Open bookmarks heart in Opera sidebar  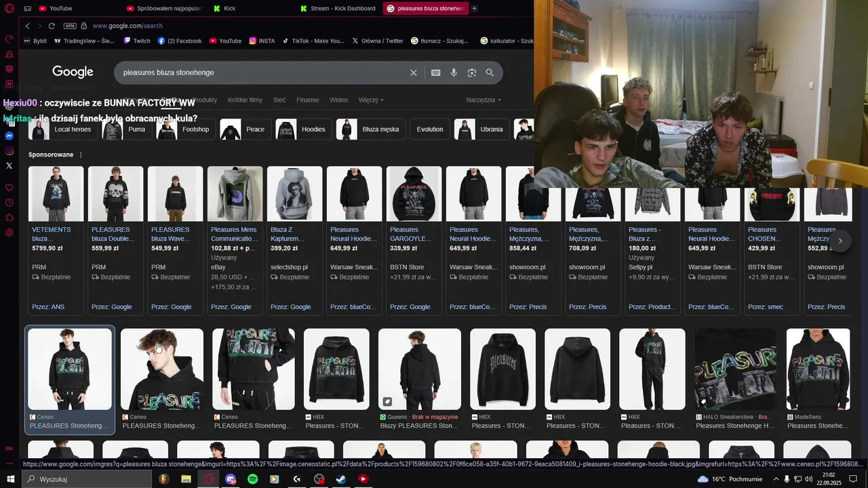pyautogui.click(x=9, y=188)
